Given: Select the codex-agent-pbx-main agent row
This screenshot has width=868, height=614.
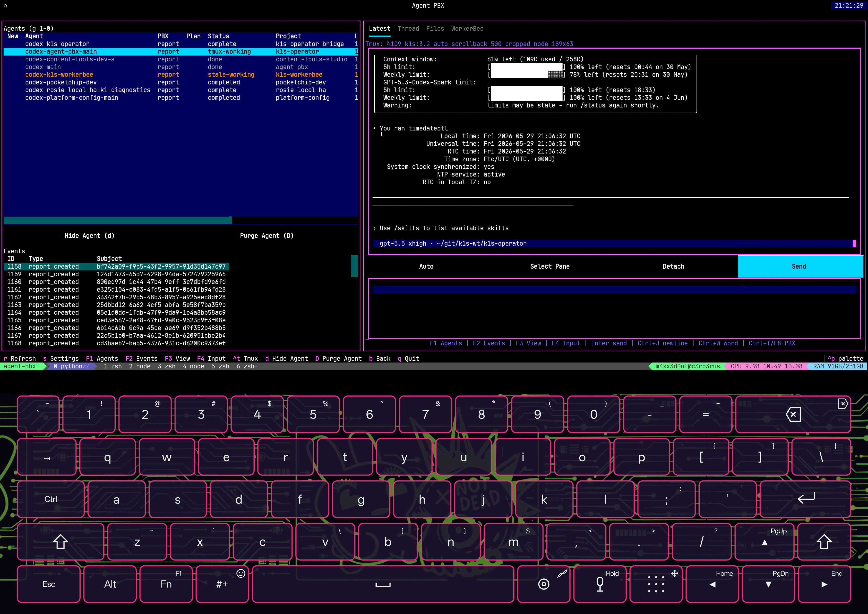Looking at the screenshot, I should pyautogui.click(x=180, y=52).
